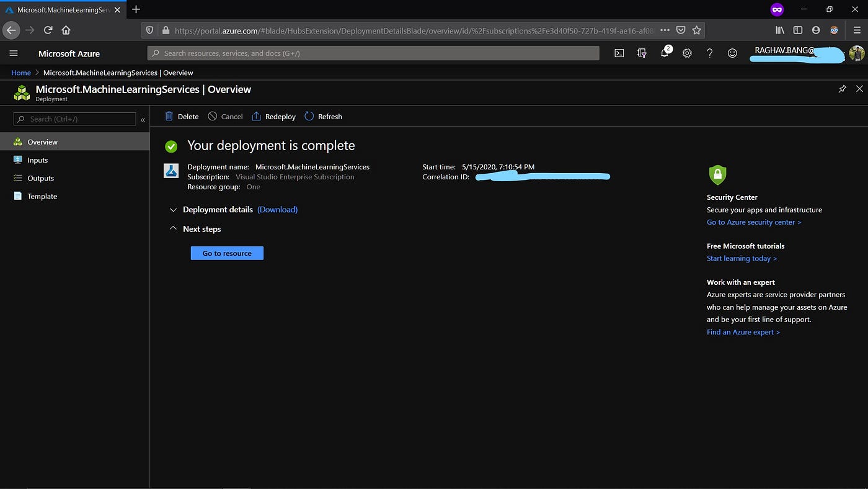Image resolution: width=868 pixels, height=489 pixels.
Task: Open the notifications bell
Action: click(x=665, y=53)
